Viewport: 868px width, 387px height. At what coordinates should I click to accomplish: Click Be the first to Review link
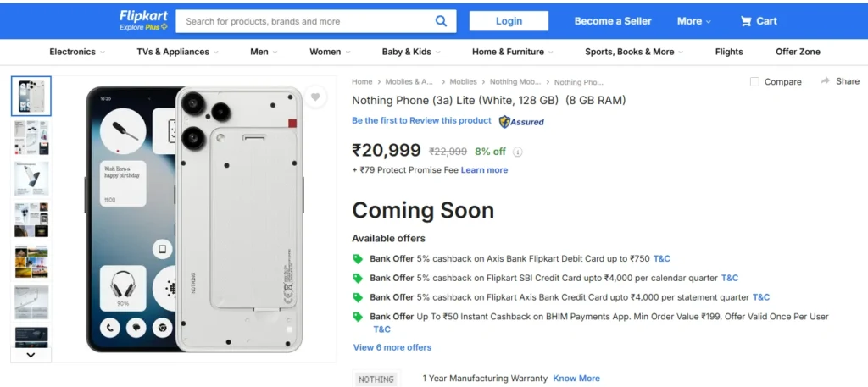click(x=421, y=121)
